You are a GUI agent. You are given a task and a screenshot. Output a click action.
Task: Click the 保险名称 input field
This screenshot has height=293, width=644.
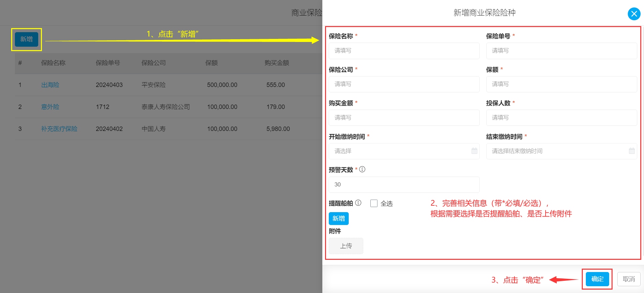pos(404,51)
